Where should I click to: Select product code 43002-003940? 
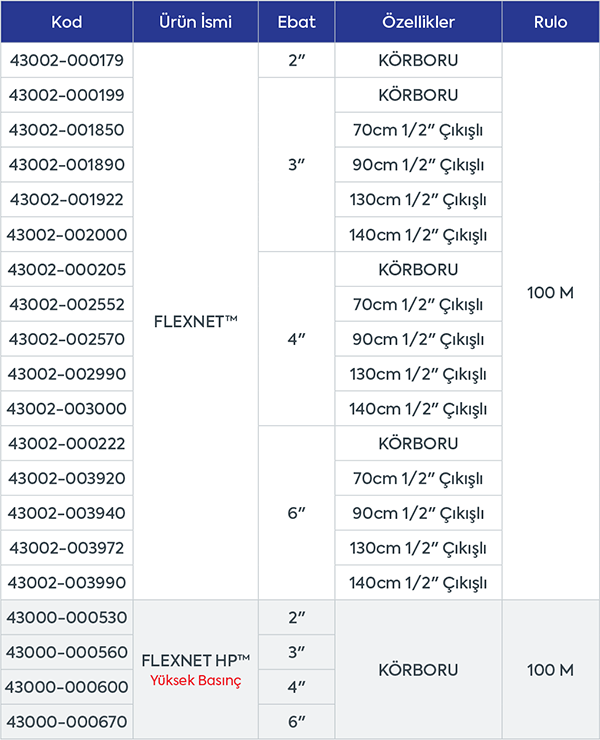point(66,513)
